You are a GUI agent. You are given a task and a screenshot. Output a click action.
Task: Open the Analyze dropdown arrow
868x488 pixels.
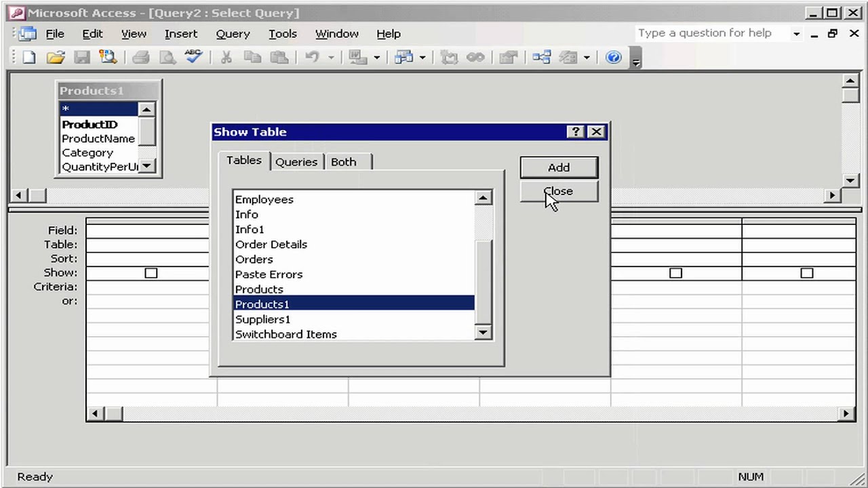tap(422, 58)
